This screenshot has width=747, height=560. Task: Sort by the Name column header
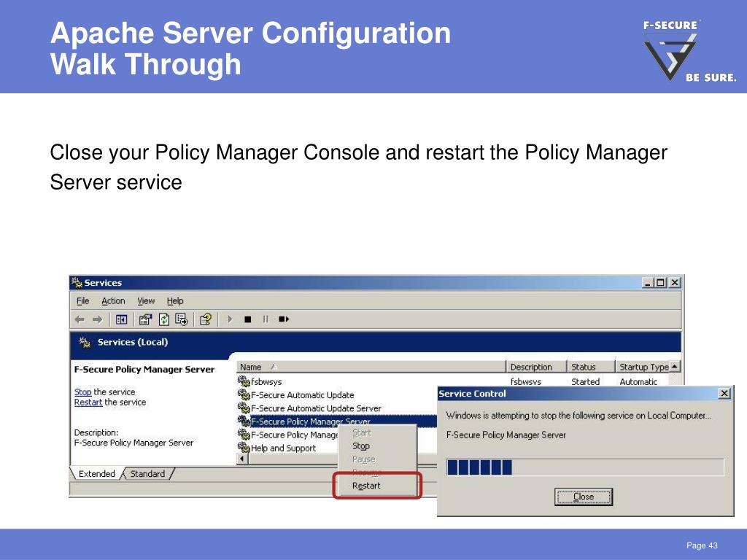coord(371,367)
